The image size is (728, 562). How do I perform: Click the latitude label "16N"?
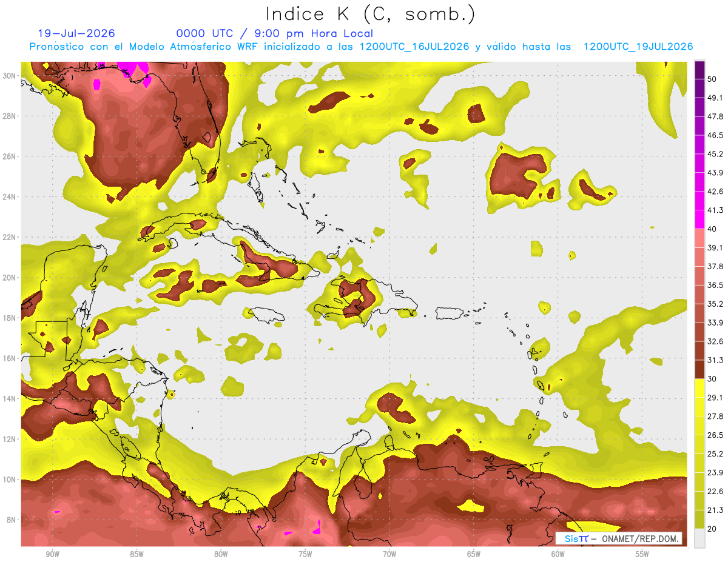(x=10, y=358)
